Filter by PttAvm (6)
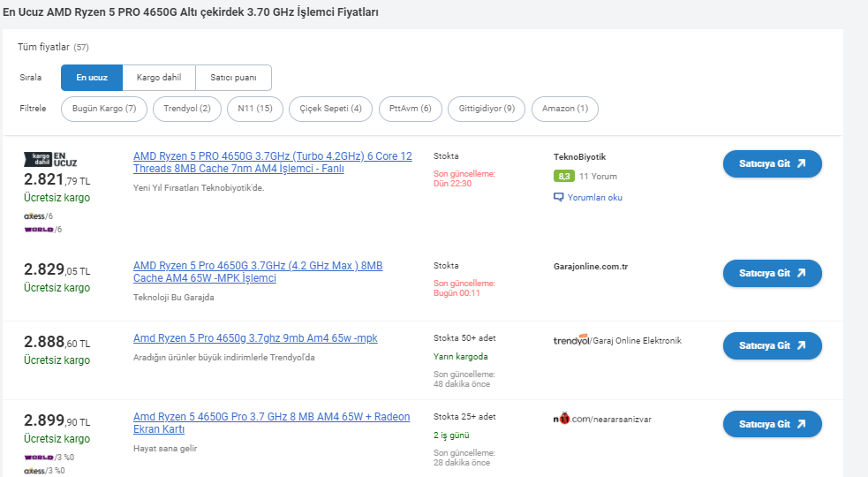This screenshot has height=477, width=868. tap(411, 109)
